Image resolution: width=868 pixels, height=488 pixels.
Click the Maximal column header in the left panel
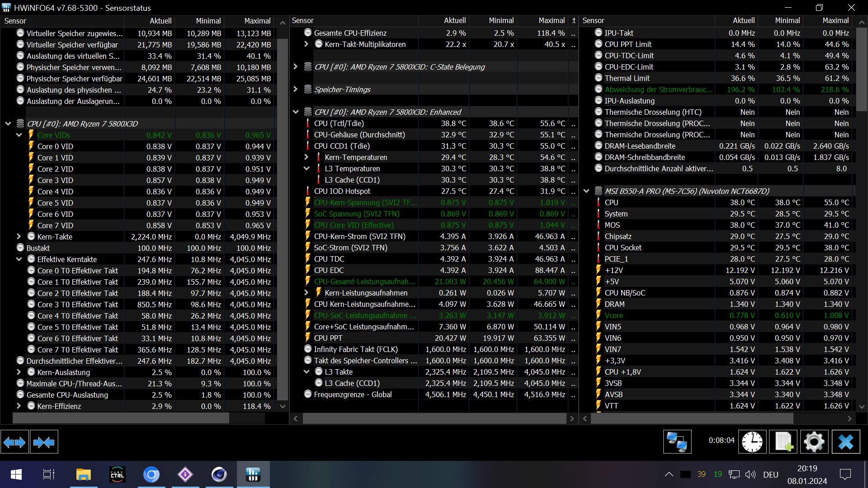click(257, 21)
